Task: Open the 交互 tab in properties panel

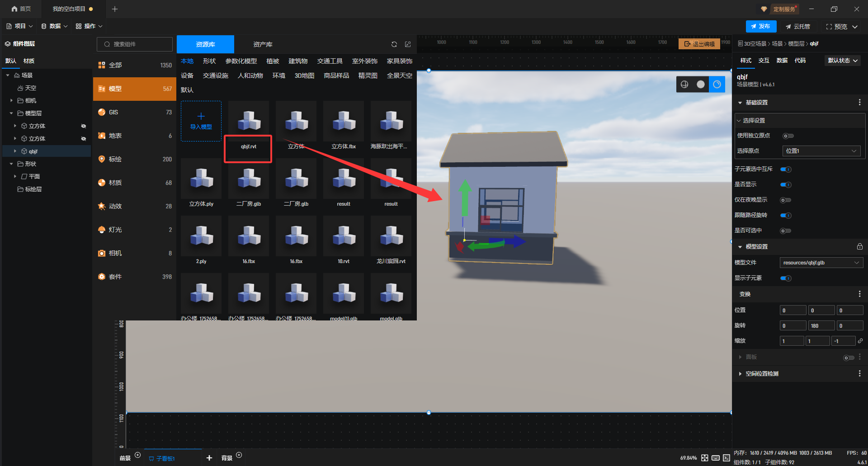Action: click(764, 61)
